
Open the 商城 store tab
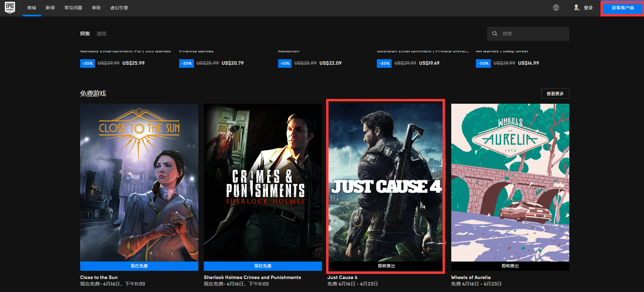[32, 8]
